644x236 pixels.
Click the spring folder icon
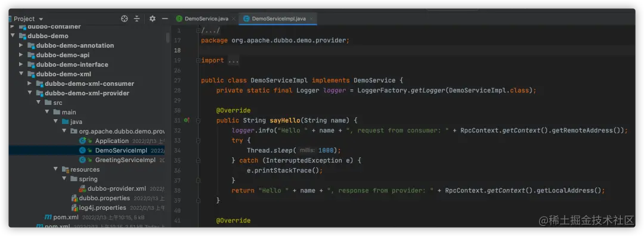point(73,179)
